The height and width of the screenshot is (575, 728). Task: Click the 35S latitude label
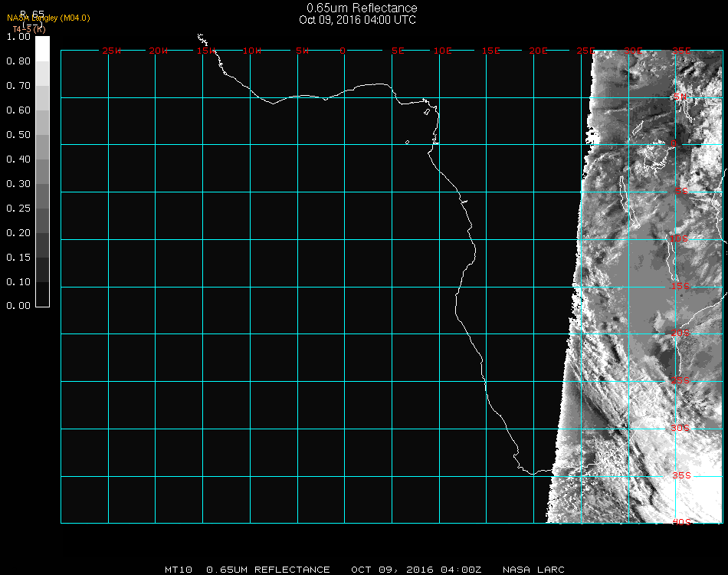[681, 475]
